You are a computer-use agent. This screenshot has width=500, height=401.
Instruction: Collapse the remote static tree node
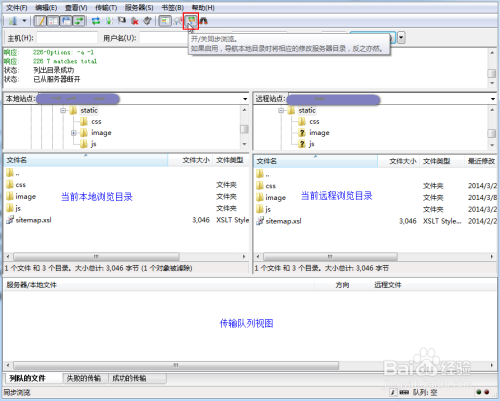pyautogui.click(x=281, y=110)
